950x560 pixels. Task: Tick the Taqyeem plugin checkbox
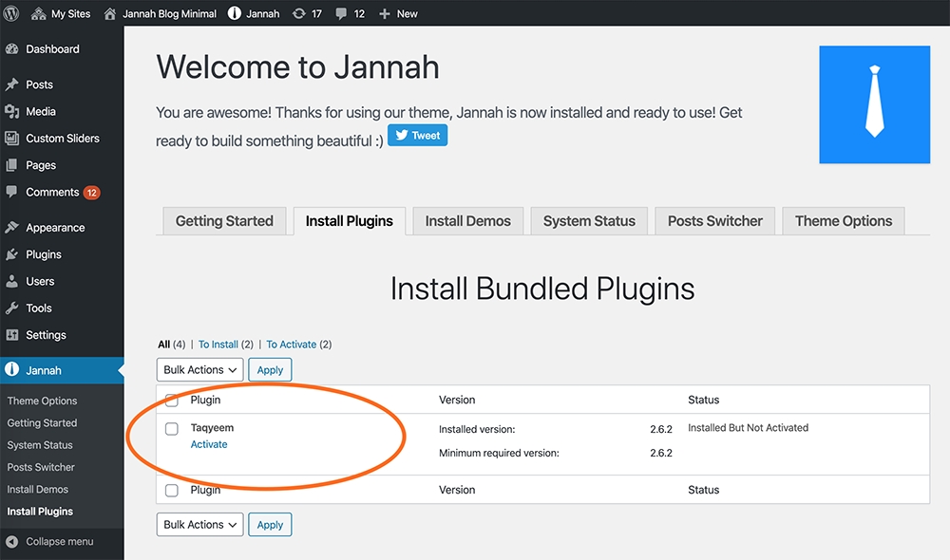pos(171,429)
